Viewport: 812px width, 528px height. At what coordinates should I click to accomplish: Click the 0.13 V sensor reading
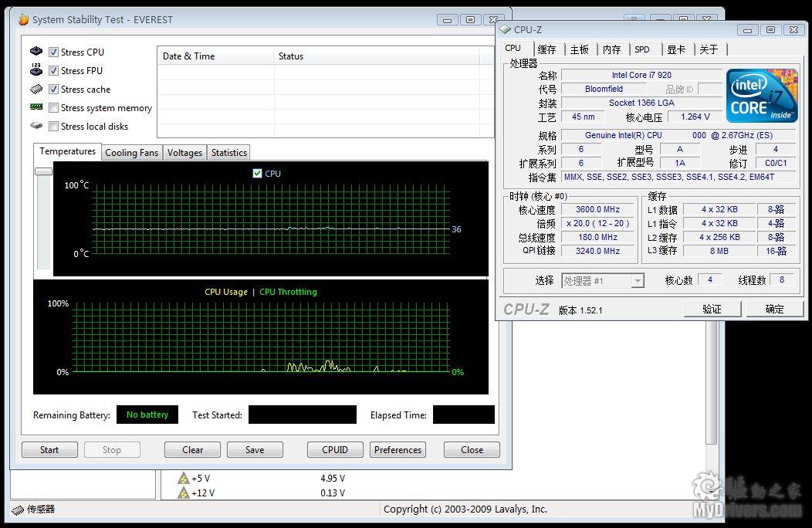click(333, 492)
